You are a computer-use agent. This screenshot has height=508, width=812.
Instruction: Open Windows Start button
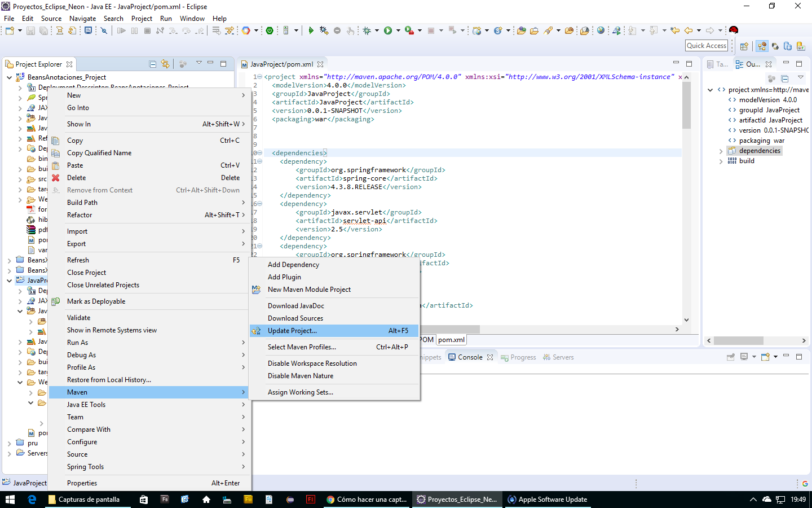(10, 500)
